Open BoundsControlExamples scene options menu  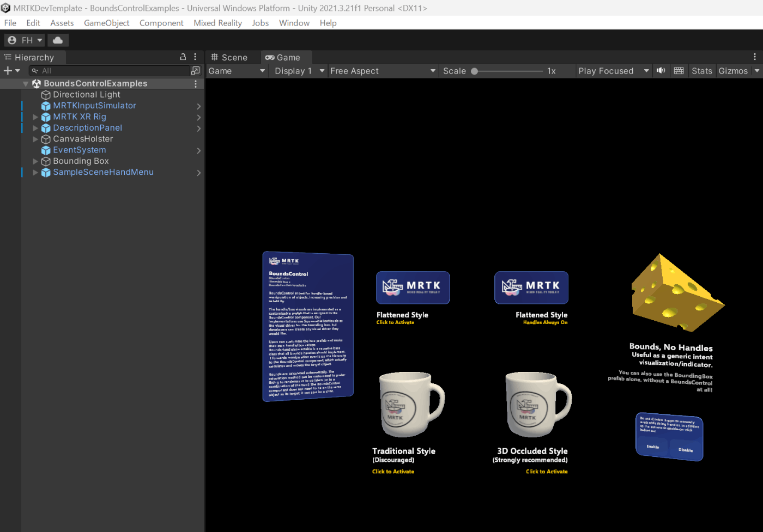coord(196,84)
